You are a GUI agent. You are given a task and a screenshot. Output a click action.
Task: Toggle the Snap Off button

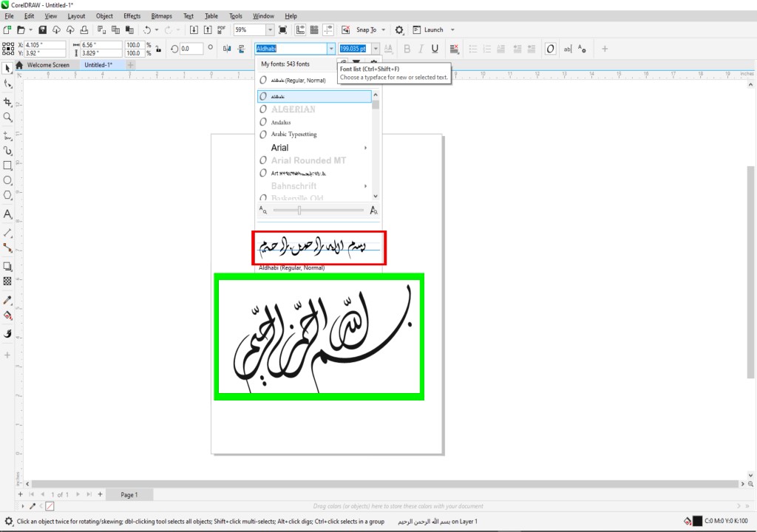click(346, 30)
